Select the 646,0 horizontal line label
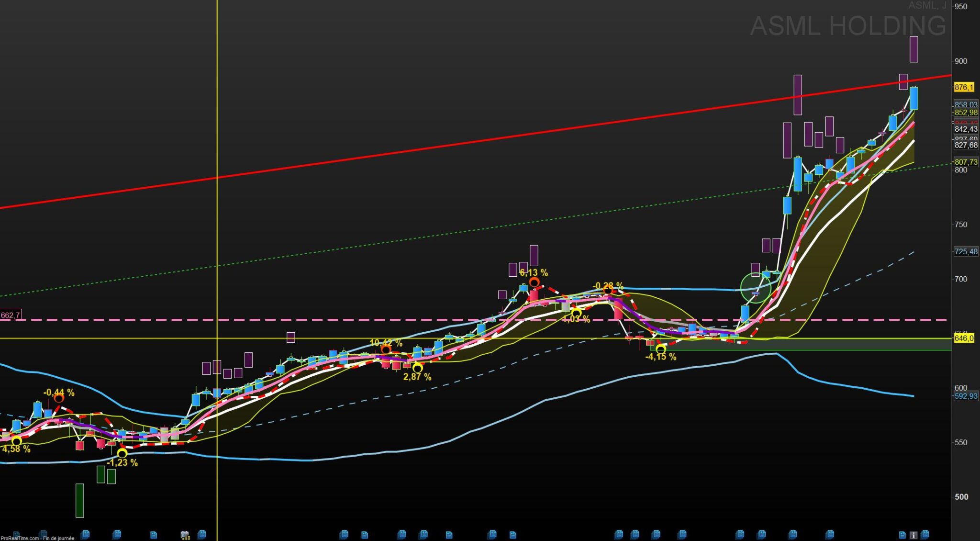This screenshot has width=980, height=541. 964,338
